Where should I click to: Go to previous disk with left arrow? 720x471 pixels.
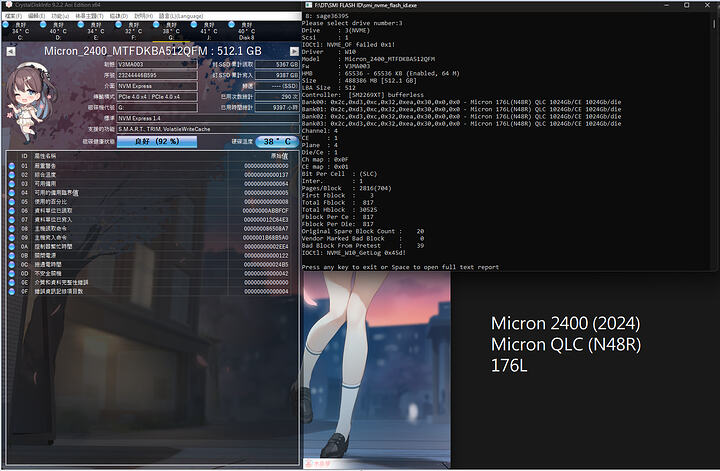pyautogui.click(x=11, y=51)
